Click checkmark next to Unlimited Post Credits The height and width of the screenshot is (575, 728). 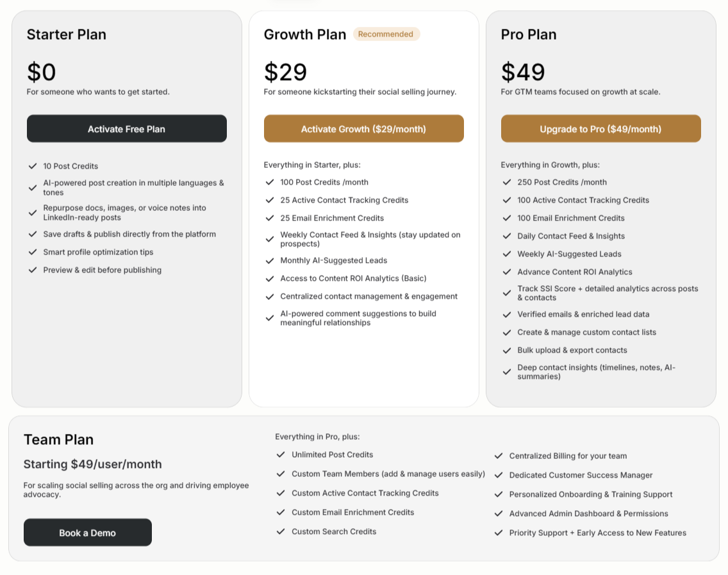tap(281, 454)
